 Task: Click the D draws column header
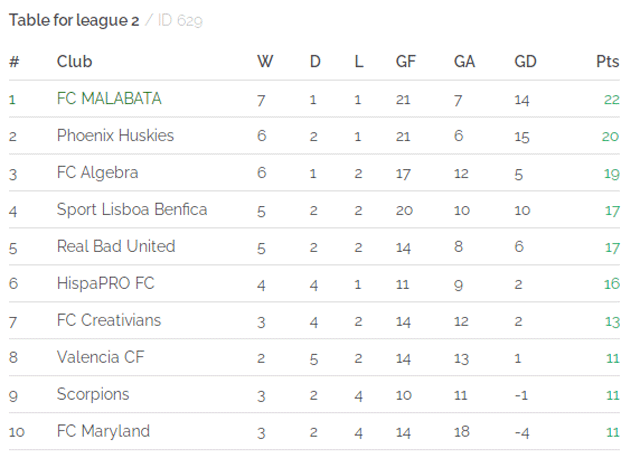pos(315,62)
